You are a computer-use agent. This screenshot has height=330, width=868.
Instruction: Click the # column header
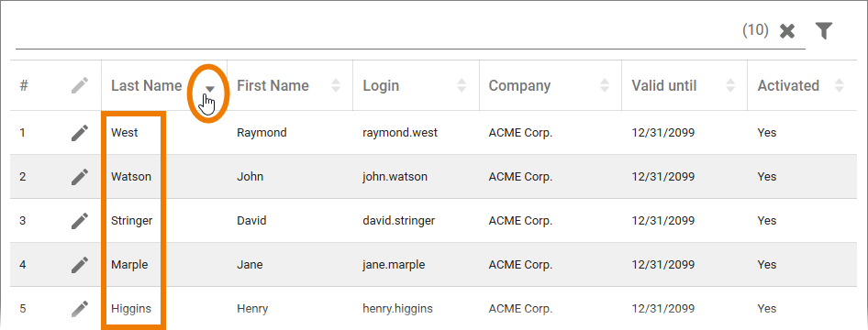pyautogui.click(x=24, y=85)
